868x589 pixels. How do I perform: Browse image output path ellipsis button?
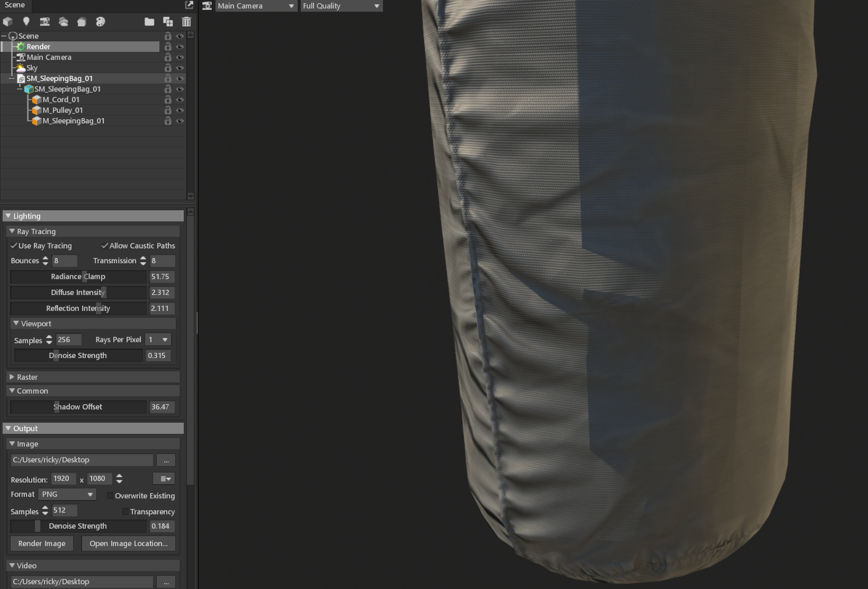[x=166, y=460]
